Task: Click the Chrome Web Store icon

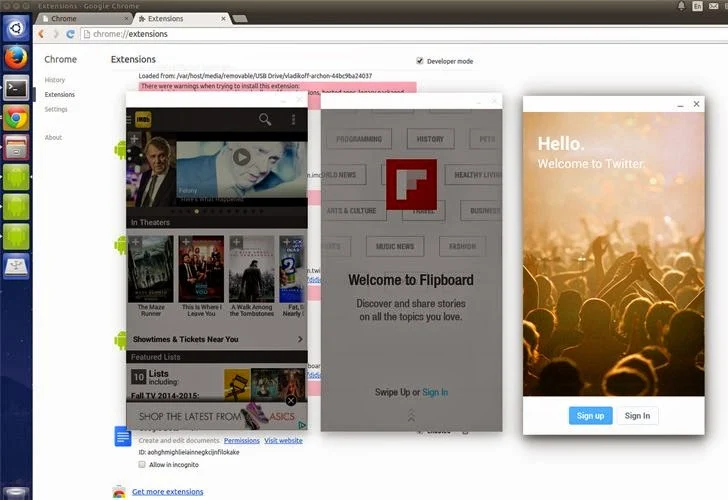Action: (119, 492)
